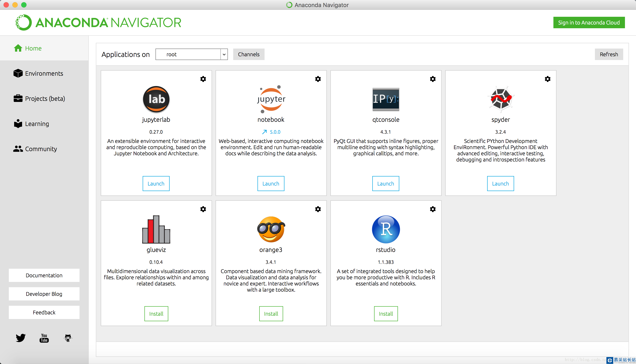Open orange3 tile gear dropdown
The image size is (636, 364).
[318, 209]
